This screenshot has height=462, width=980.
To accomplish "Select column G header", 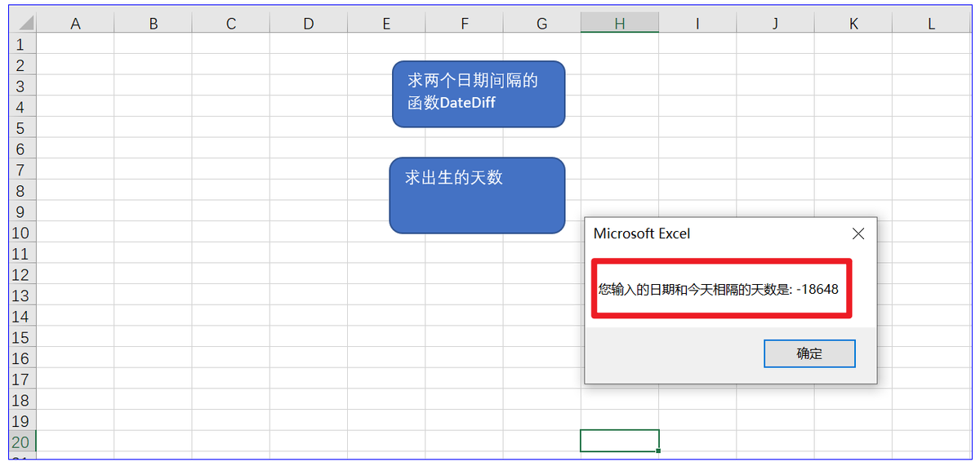I will click(x=541, y=24).
